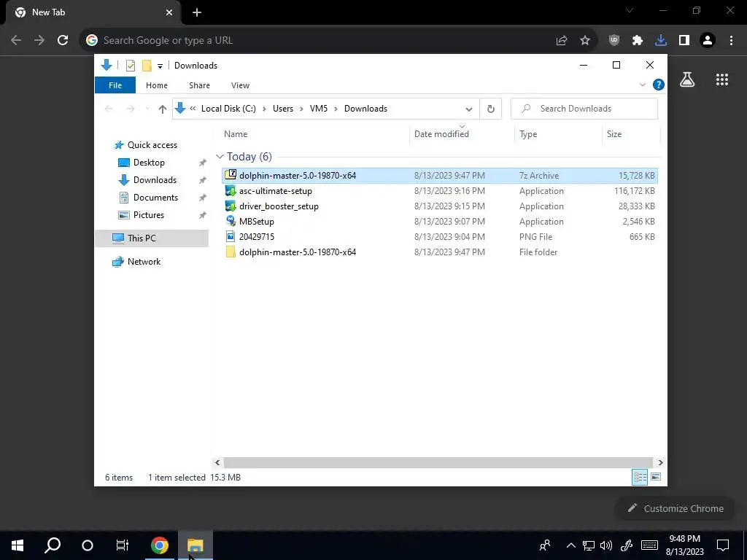Viewport: 747px width, 560px height.
Task: Open Pictures in the navigation pane
Action: (x=149, y=215)
